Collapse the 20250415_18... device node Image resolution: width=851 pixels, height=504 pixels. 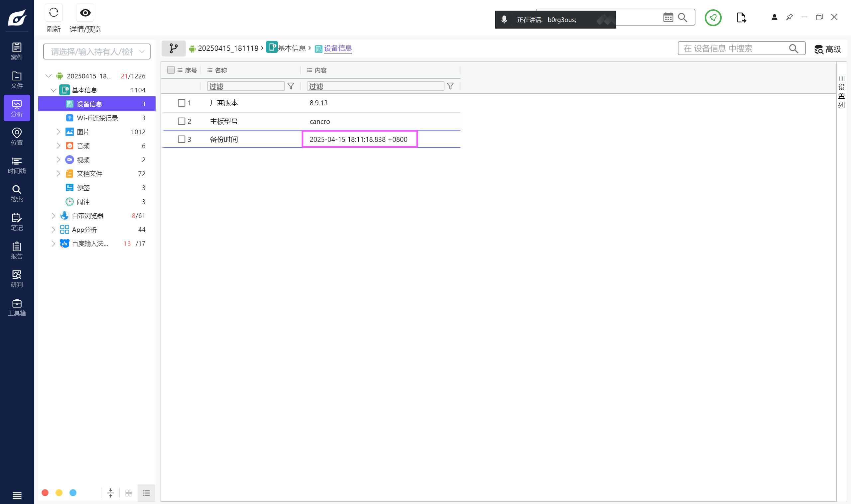pos(49,76)
